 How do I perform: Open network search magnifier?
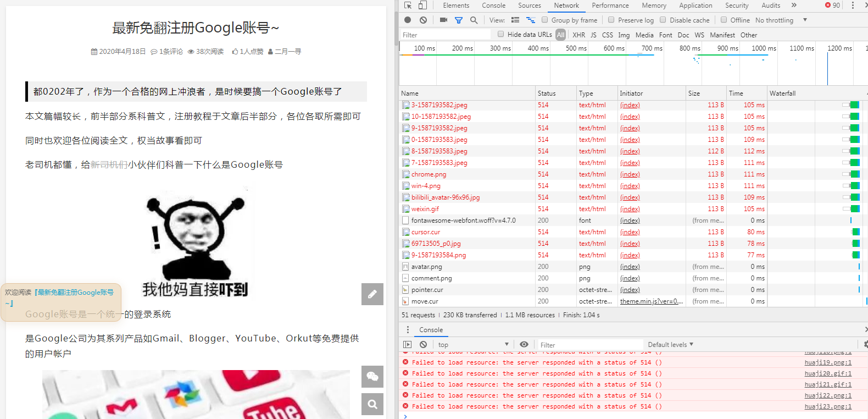pos(474,20)
